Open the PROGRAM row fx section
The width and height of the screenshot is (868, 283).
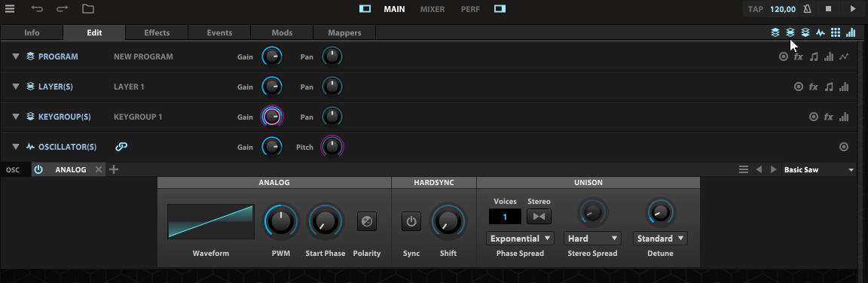click(798, 56)
